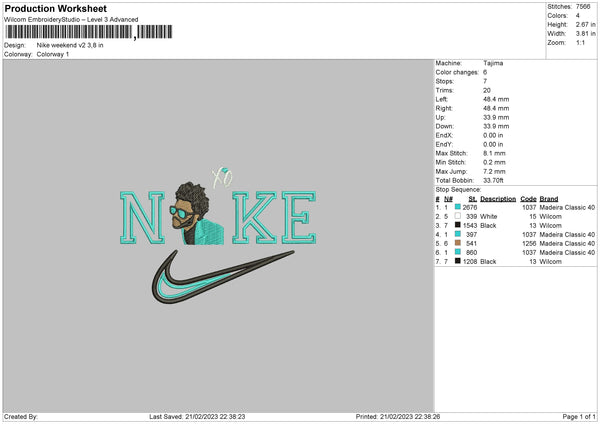Select the 'Colorway 1' value

pyautogui.click(x=53, y=54)
